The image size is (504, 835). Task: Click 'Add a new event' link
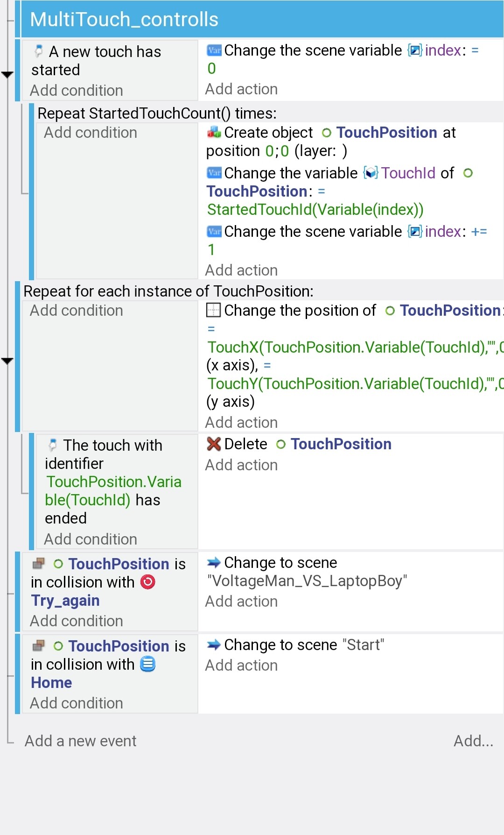click(x=80, y=741)
